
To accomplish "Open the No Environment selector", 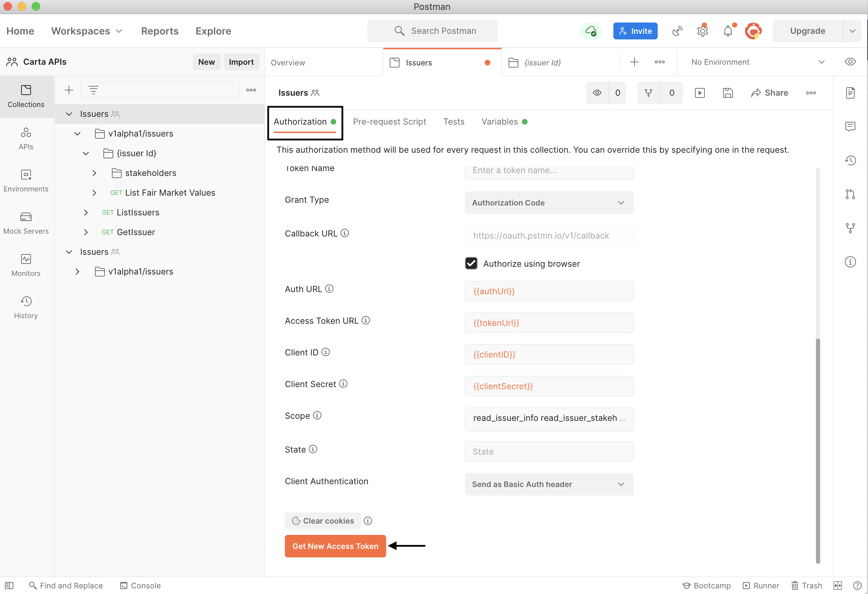I will pos(758,62).
